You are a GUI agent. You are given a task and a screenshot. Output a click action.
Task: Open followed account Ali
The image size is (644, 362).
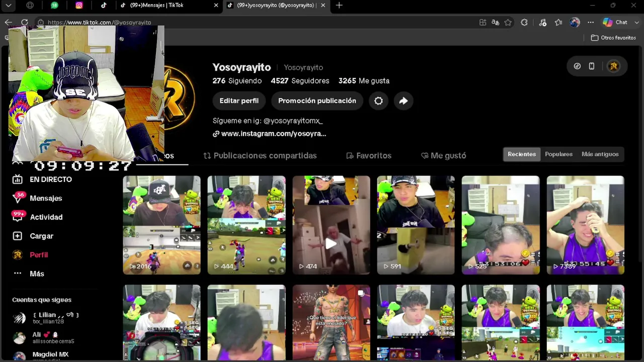43,337
